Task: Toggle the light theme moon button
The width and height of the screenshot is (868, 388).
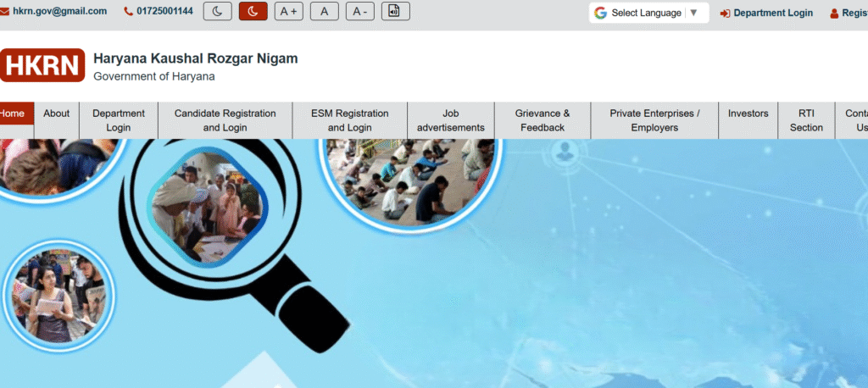Action: click(x=218, y=12)
